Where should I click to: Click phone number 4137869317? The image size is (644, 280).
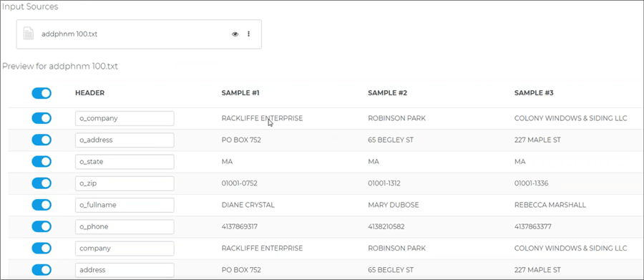point(240,226)
